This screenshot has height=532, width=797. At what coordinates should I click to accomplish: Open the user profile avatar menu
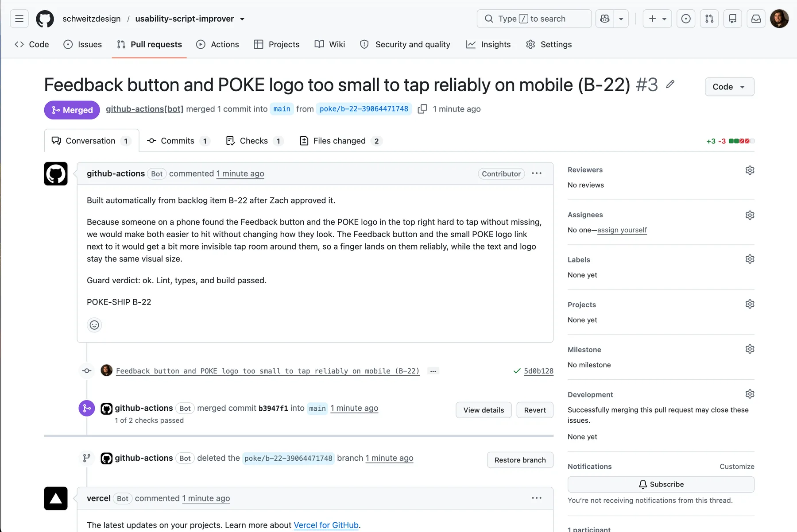779,19
